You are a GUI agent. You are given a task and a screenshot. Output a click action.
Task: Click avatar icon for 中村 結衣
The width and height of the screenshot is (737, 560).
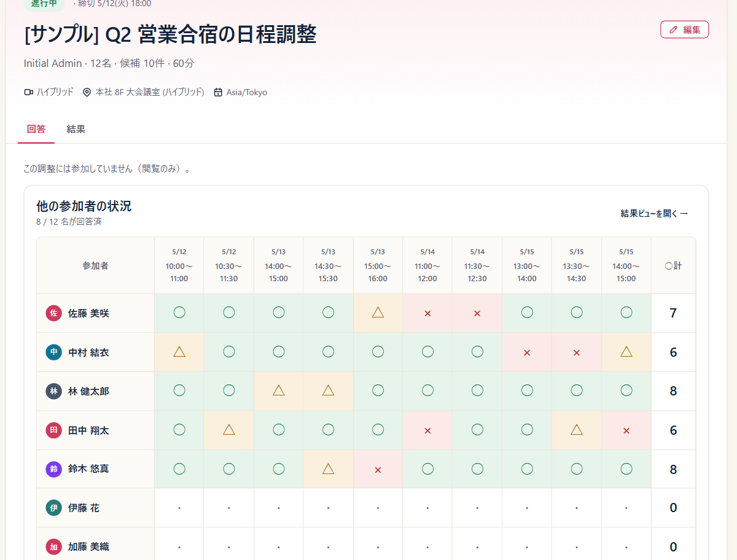[54, 352]
